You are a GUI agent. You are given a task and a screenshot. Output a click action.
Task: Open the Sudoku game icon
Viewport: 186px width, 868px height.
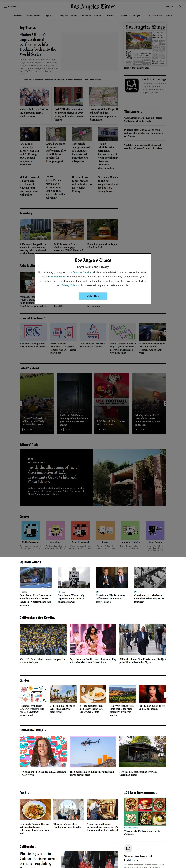[105, 530]
